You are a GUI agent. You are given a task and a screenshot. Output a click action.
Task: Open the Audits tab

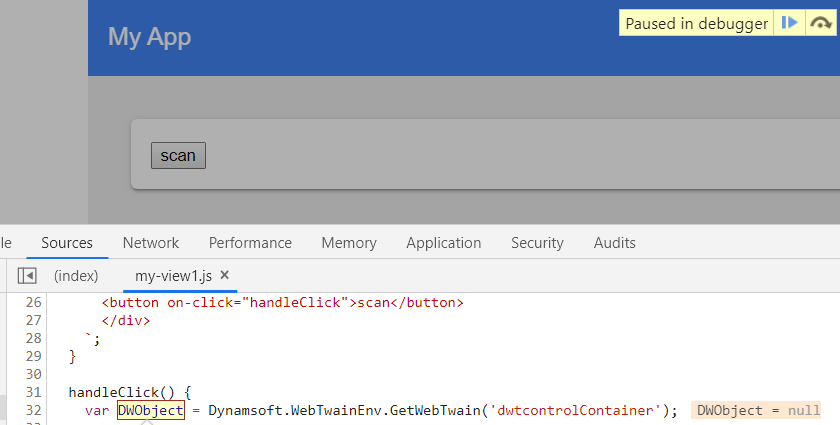tap(614, 243)
